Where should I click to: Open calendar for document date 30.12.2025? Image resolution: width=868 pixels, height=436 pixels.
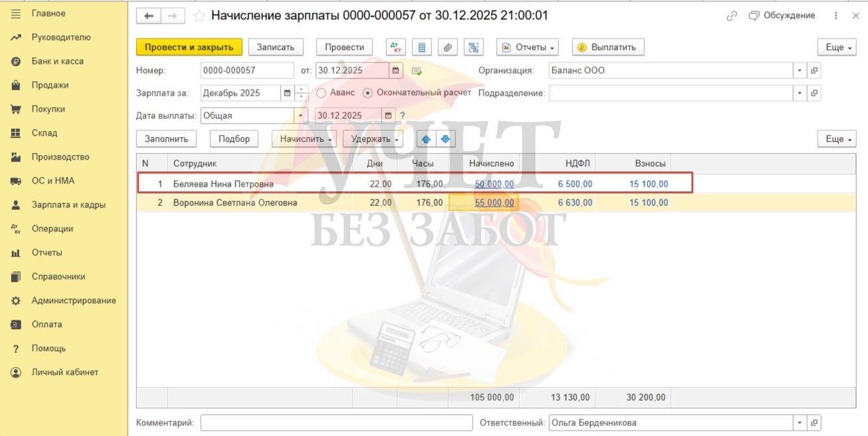pyautogui.click(x=396, y=70)
